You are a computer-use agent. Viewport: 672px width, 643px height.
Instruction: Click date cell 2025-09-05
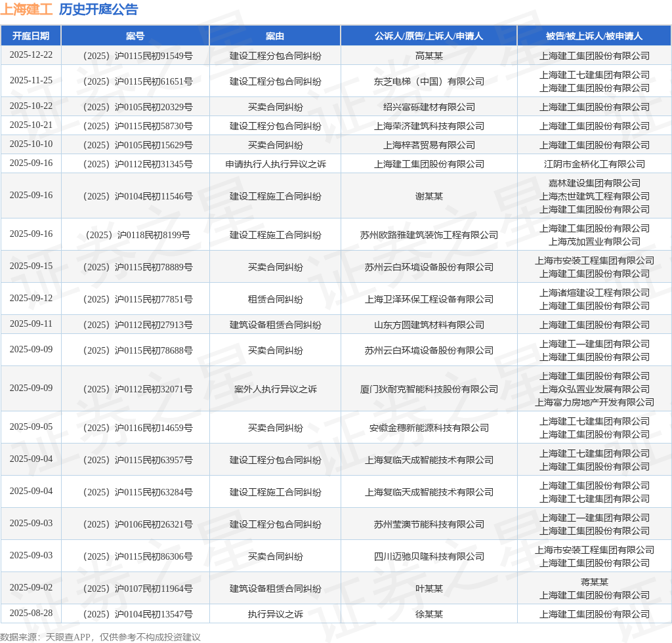tap(31, 426)
